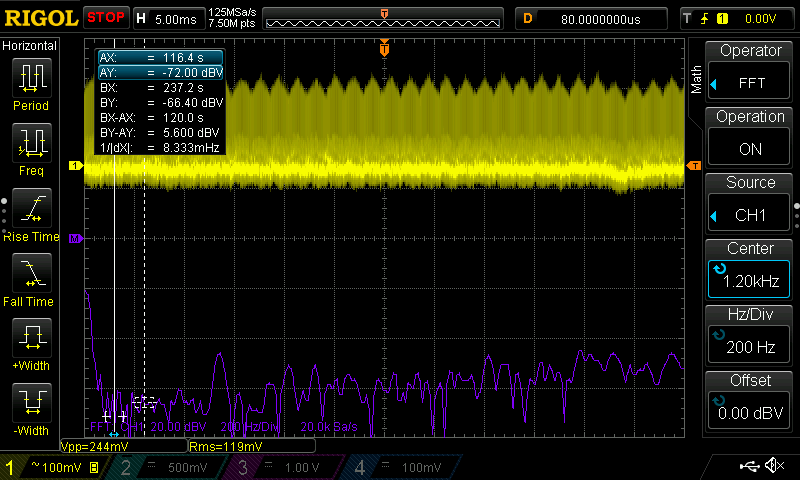This screenshot has height=480, width=800.
Task: Click the USB status icon
Action: click(x=748, y=466)
